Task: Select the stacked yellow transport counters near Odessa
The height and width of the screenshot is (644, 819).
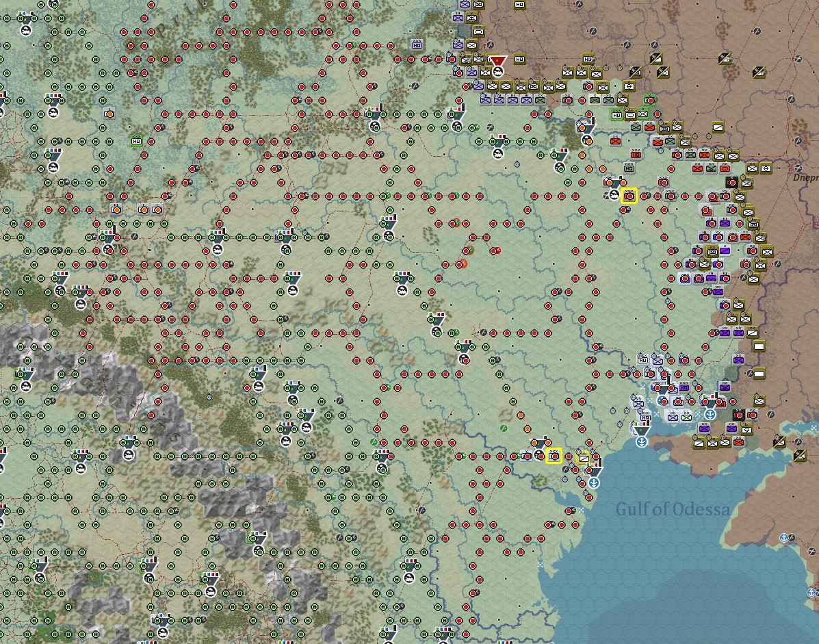Action: point(583,457)
